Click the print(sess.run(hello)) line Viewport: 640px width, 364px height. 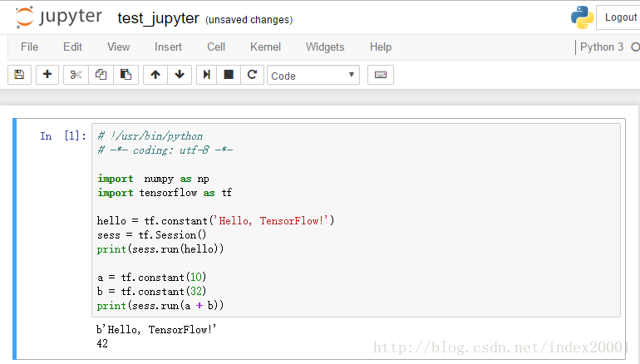(160, 249)
